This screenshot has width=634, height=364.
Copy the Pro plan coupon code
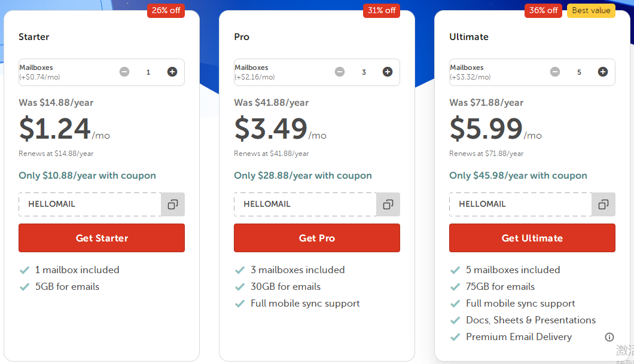pyautogui.click(x=388, y=204)
